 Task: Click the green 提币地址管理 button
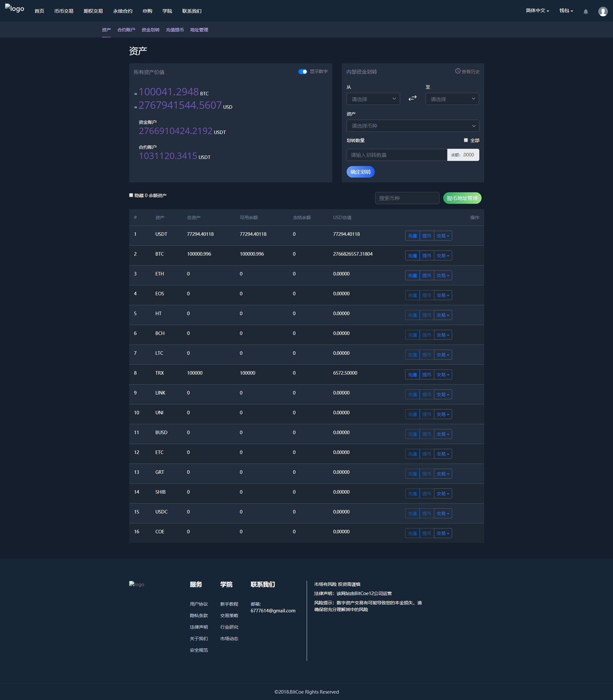click(462, 198)
